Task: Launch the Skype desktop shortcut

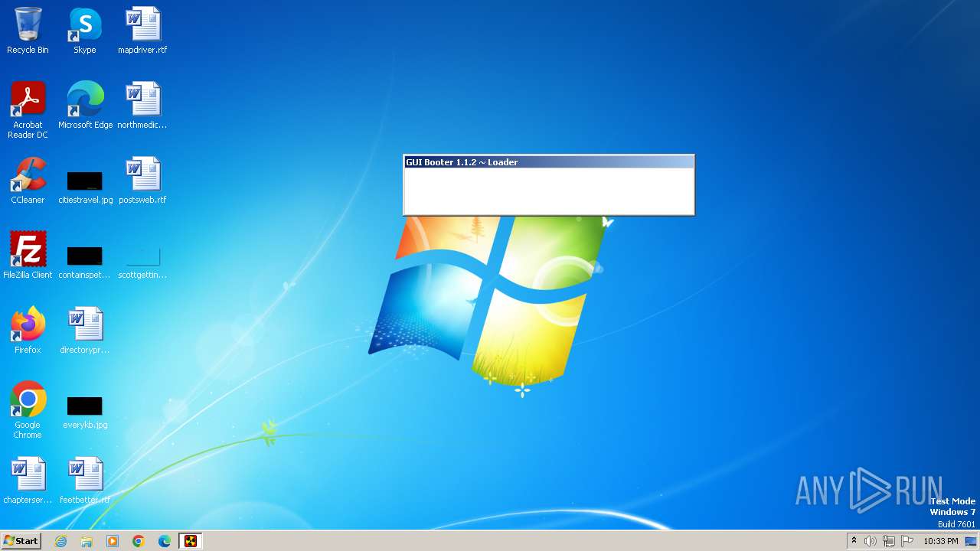Action: [x=85, y=31]
